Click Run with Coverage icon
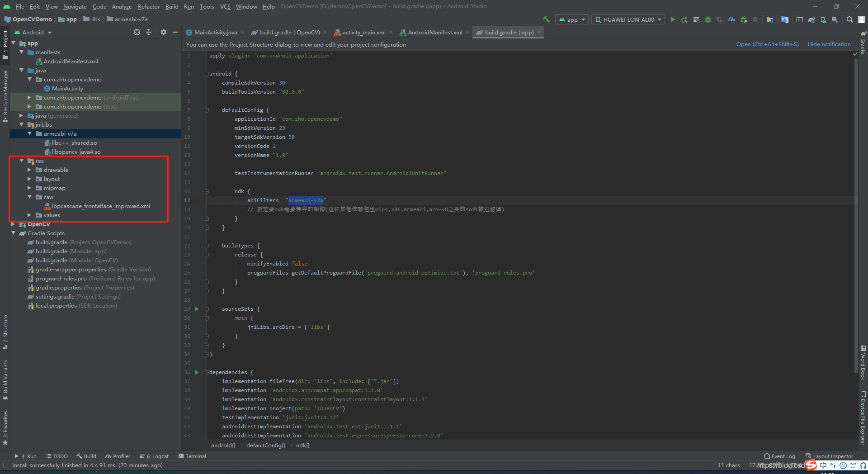Image resolution: width=868 pixels, height=474 pixels. (x=720, y=19)
